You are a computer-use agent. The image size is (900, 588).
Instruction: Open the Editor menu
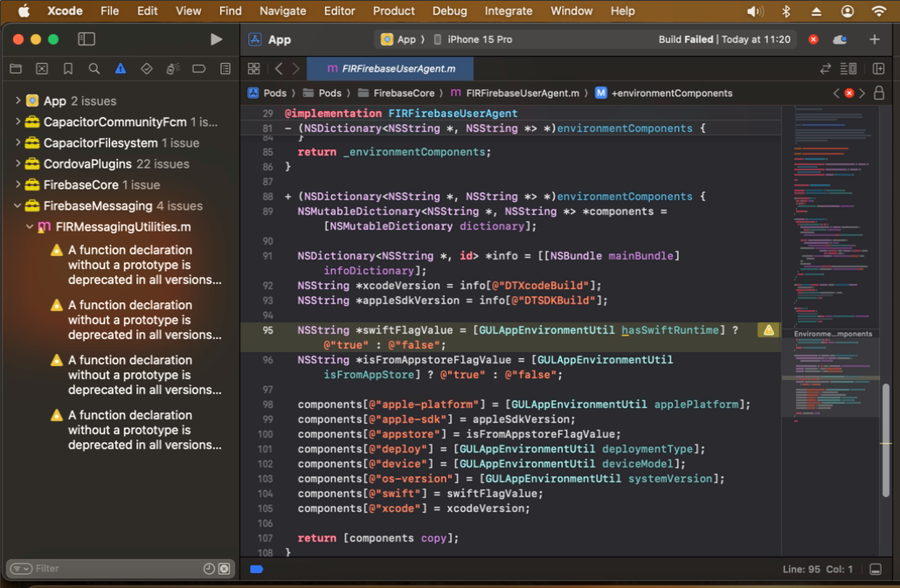[x=339, y=10]
